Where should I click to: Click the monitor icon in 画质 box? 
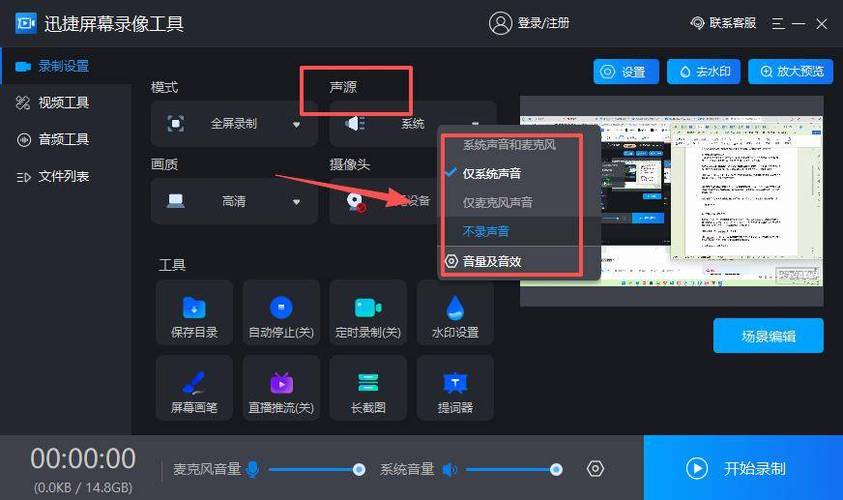pyautogui.click(x=176, y=201)
